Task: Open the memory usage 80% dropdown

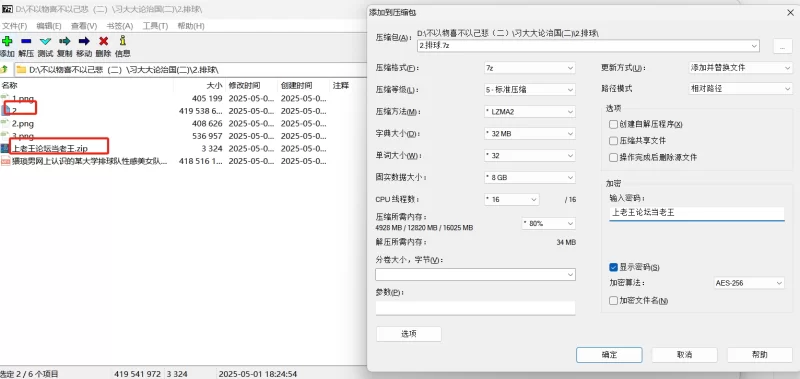Action: pyautogui.click(x=548, y=223)
